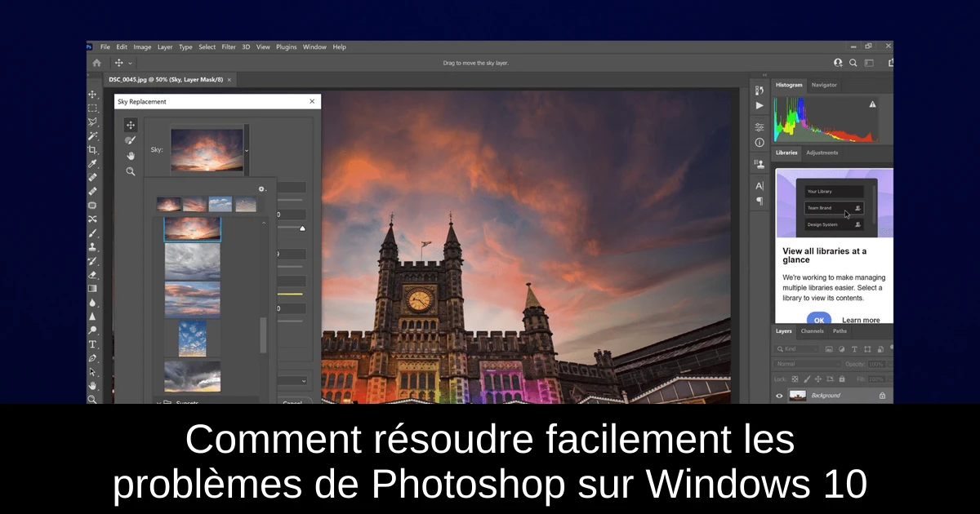This screenshot has height=514, width=980.
Task: Open the search magnifier at top right
Action: 853,63
